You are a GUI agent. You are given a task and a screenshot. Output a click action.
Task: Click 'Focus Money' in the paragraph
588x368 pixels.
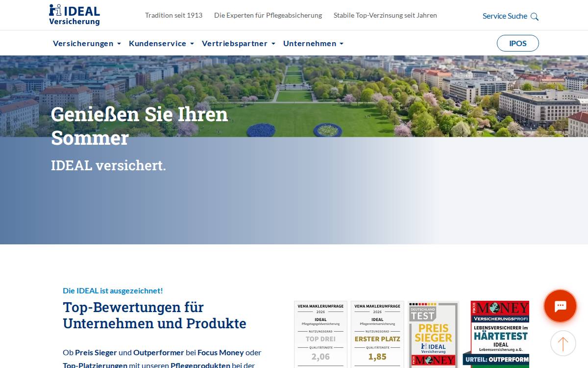pyautogui.click(x=220, y=352)
